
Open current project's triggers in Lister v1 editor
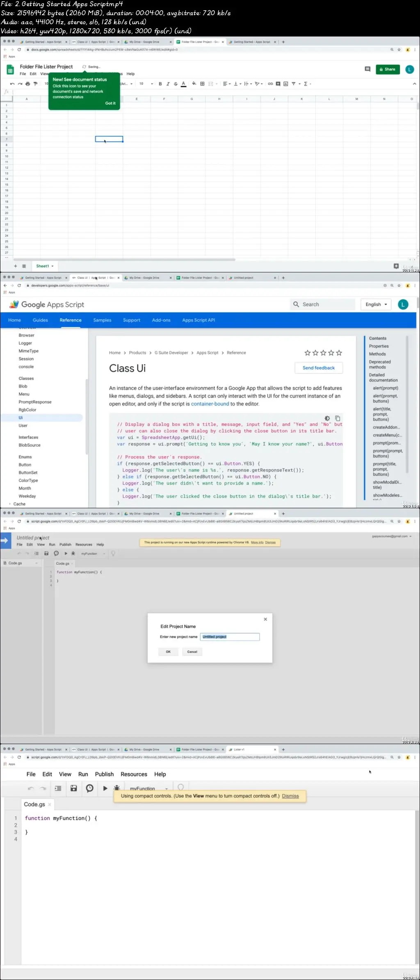point(89,788)
